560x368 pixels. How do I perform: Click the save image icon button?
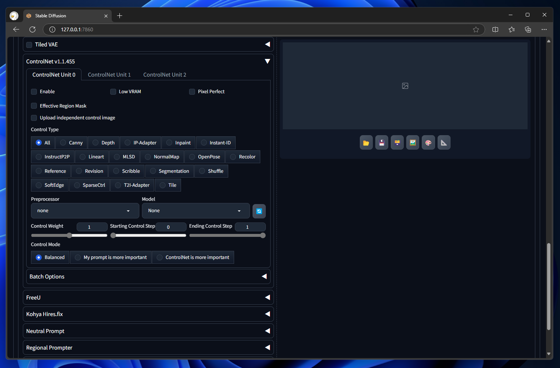pos(382,143)
